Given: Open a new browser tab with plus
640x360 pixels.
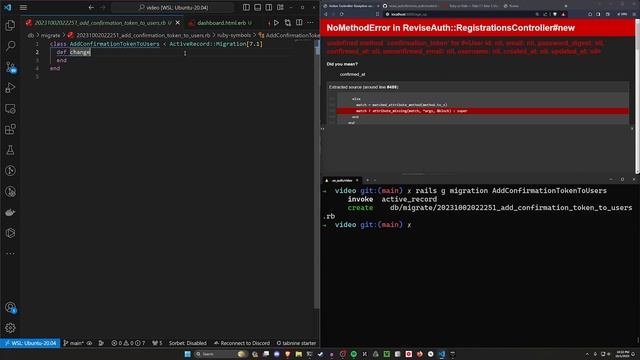Looking at the screenshot, I should pyautogui.click(x=566, y=6).
